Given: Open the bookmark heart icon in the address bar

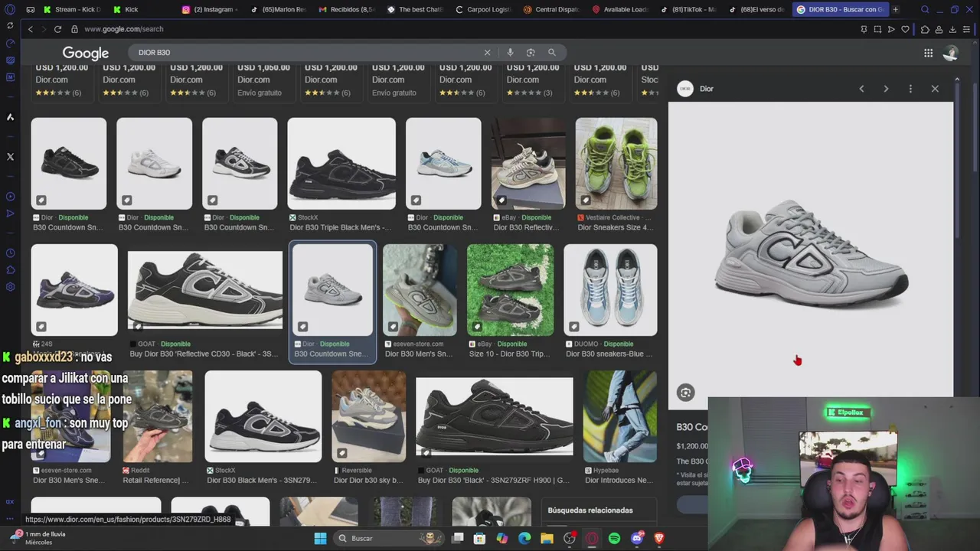Looking at the screenshot, I should (905, 29).
